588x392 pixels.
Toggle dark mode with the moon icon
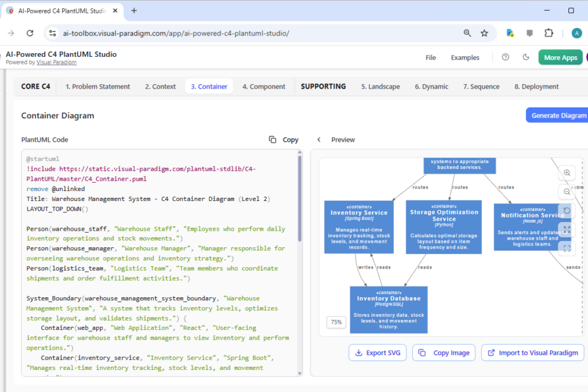coord(525,57)
